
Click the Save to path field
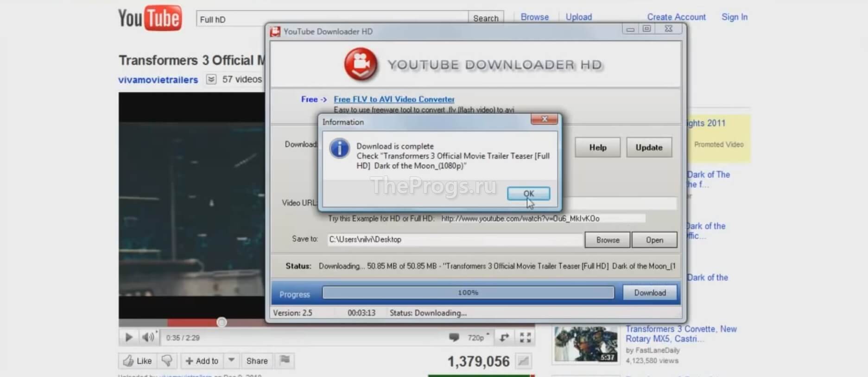click(x=455, y=239)
